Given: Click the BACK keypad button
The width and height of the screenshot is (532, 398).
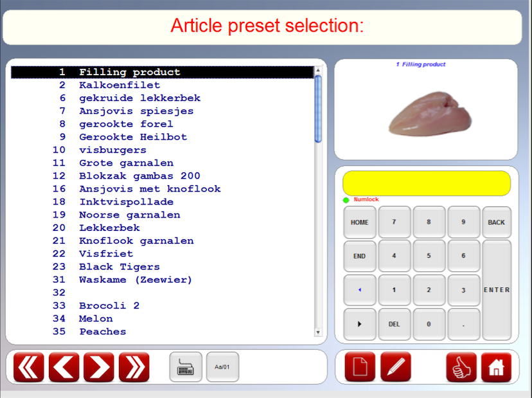Looking at the screenshot, I should click(497, 222).
